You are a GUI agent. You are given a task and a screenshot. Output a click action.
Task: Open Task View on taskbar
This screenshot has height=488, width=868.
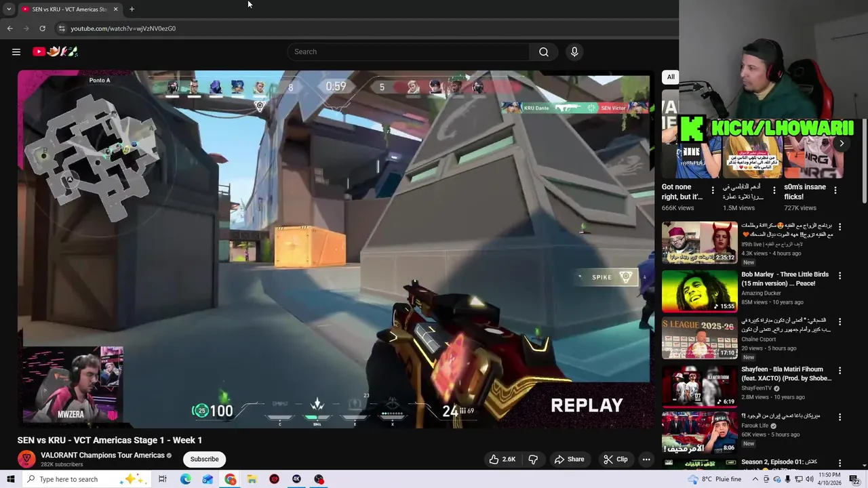(162, 479)
